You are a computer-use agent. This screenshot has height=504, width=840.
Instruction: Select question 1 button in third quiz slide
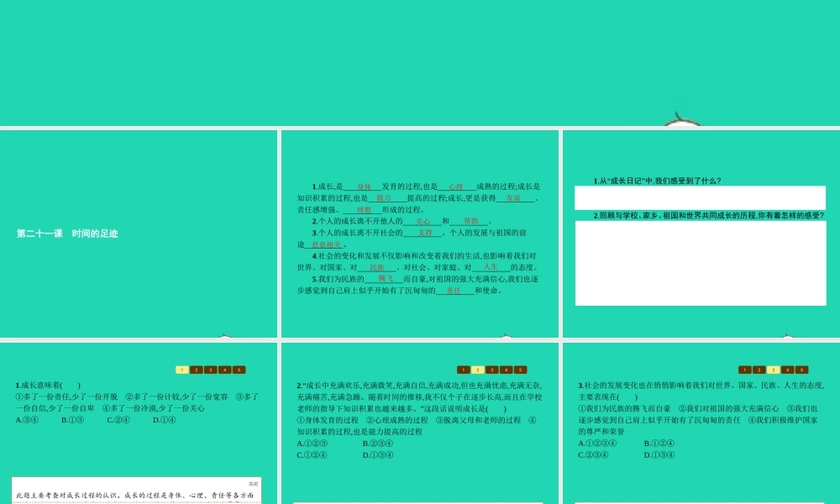point(744,370)
